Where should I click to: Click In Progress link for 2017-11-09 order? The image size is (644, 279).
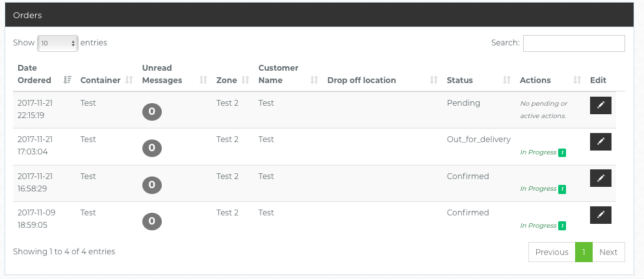538,226
